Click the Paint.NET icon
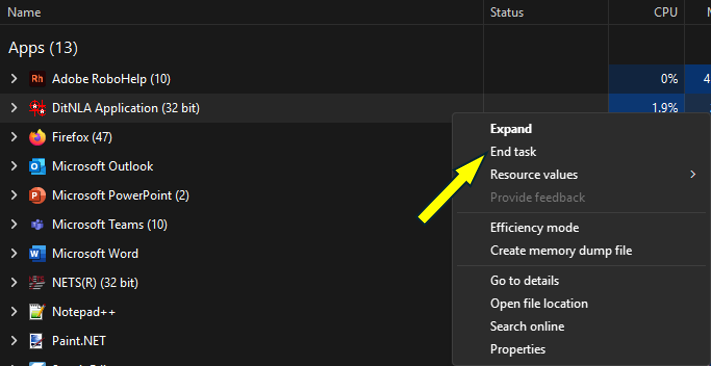Image resolution: width=711 pixels, height=366 pixels. [37, 341]
